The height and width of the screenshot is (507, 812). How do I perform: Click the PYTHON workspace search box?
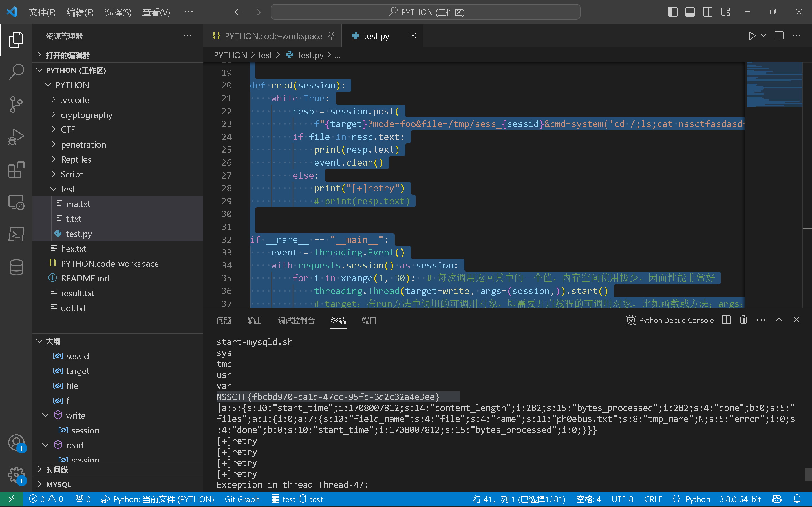click(x=425, y=12)
